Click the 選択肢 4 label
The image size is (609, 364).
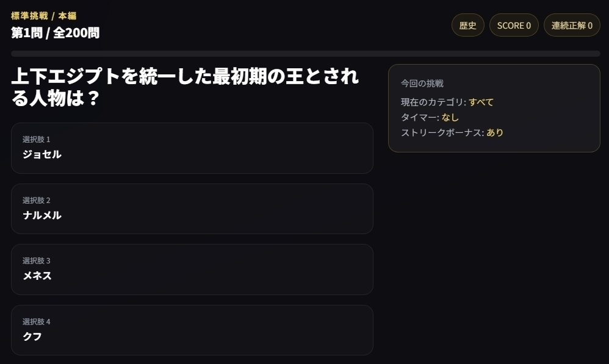coord(37,321)
